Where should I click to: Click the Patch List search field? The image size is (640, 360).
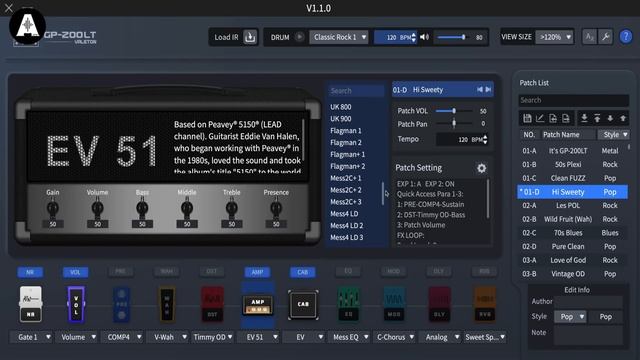(x=573, y=100)
